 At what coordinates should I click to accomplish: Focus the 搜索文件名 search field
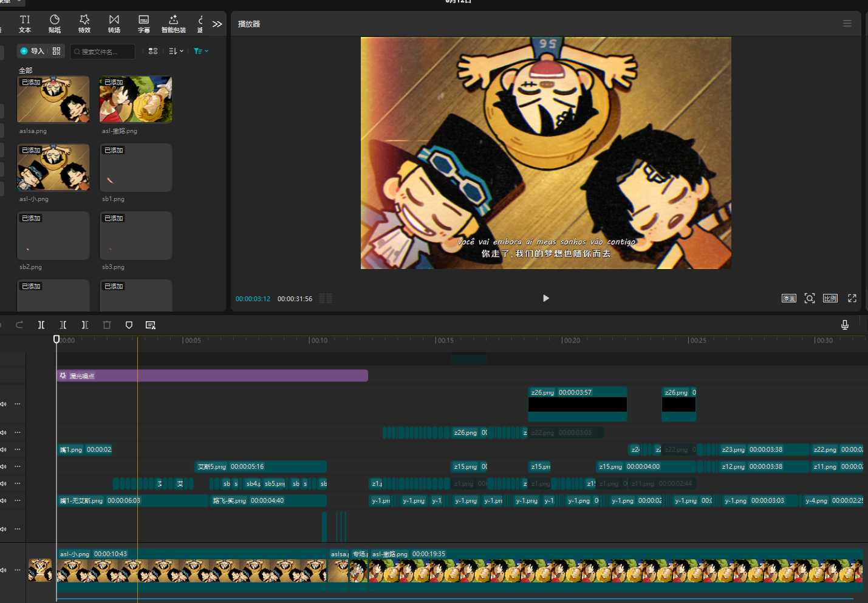103,52
